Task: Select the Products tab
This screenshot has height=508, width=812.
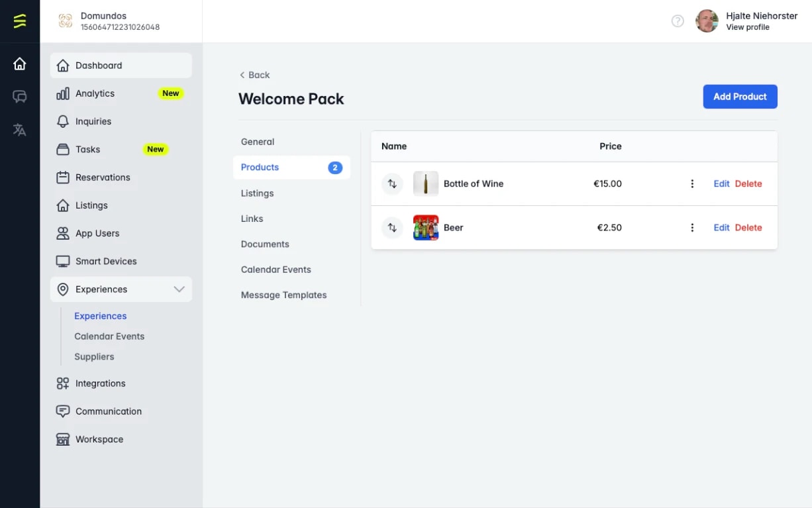Action: 291,168
